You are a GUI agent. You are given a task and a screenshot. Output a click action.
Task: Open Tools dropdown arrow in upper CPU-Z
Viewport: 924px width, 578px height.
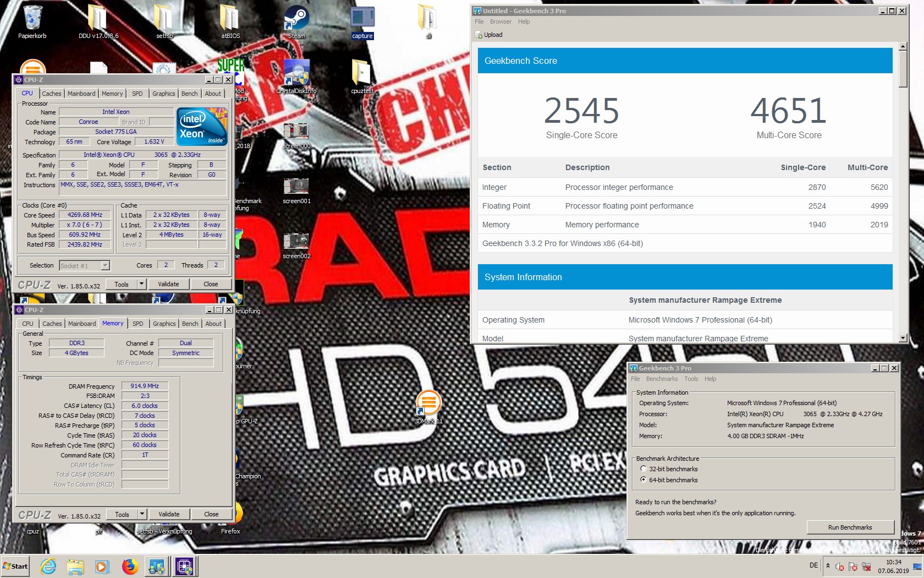[x=141, y=284]
